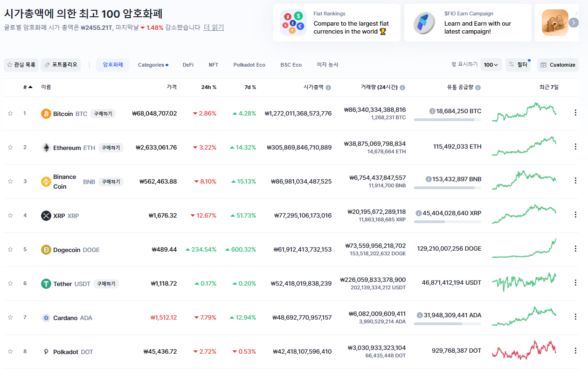Open info icon beside 시가총액 header
The width and height of the screenshot is (588, 369).
pos(328,88)
